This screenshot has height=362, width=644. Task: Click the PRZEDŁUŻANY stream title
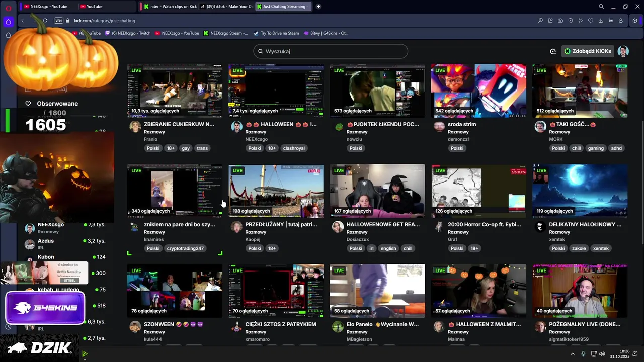tap(281, 224)
